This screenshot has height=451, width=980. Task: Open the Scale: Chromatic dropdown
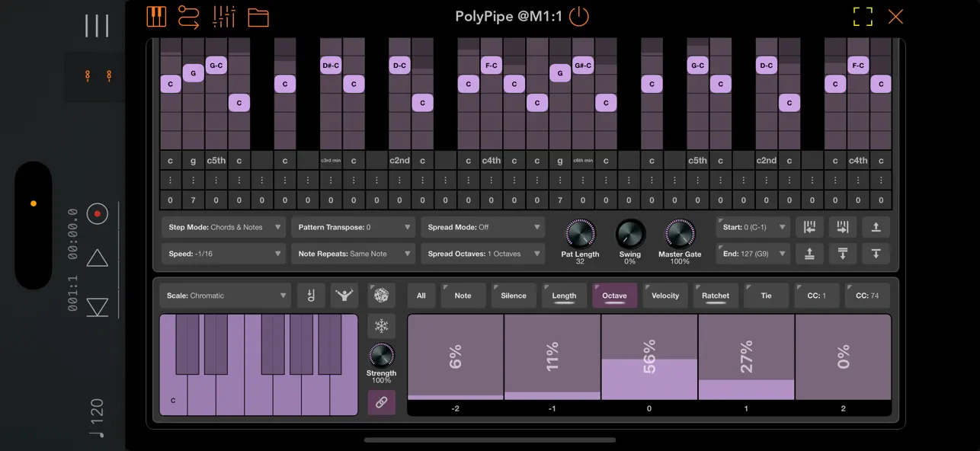[x=225, y=296]
